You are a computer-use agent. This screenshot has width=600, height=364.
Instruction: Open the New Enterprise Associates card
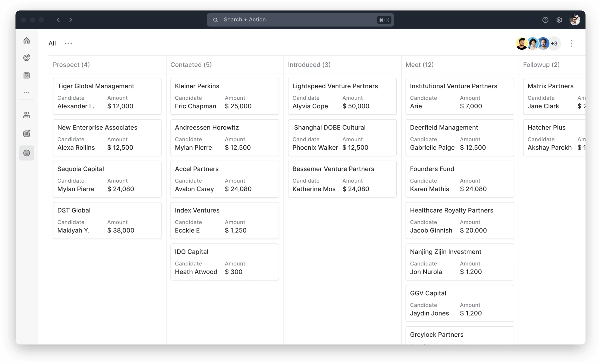point(107,138)
